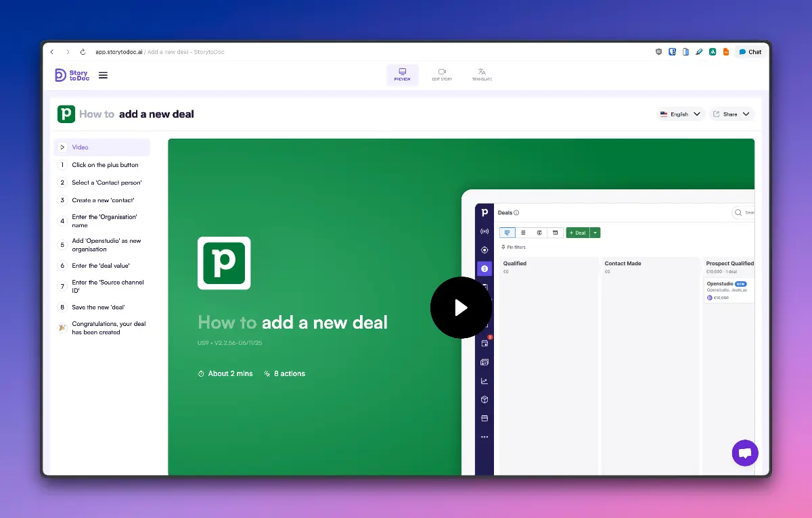Select step 3 'Create a new contact'
This screenshot has height=518, width=812.
point(103,200)
